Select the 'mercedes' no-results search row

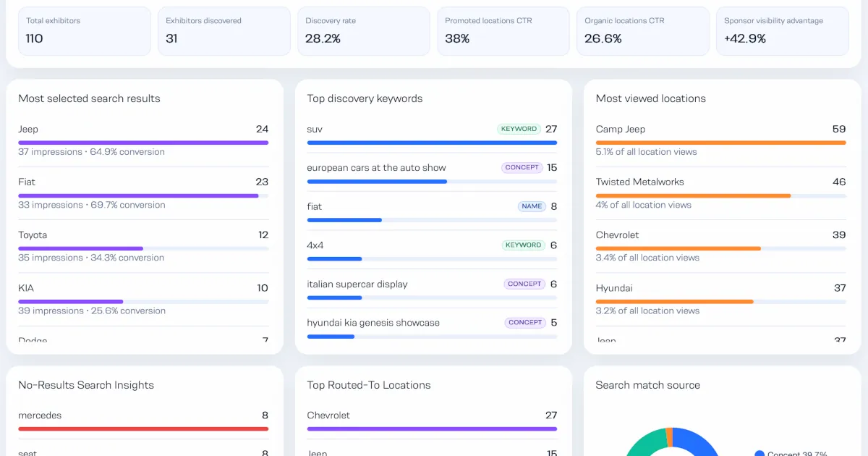pos(143,421)
